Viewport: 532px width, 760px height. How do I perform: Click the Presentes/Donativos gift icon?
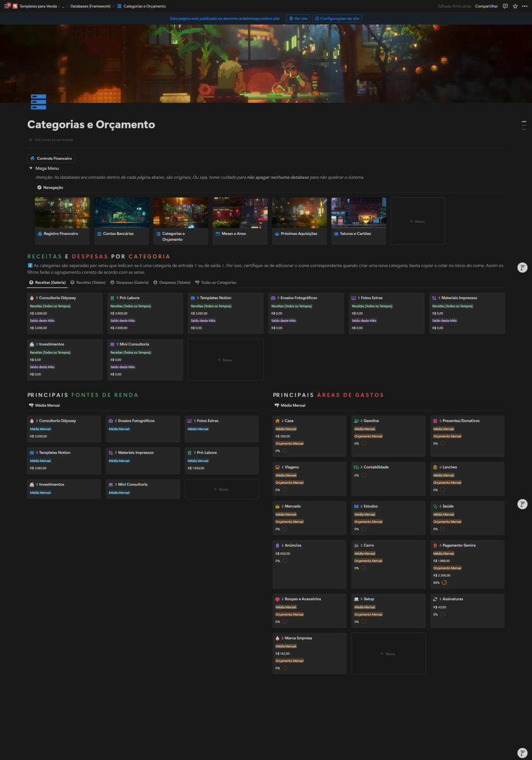pos(435,421)
